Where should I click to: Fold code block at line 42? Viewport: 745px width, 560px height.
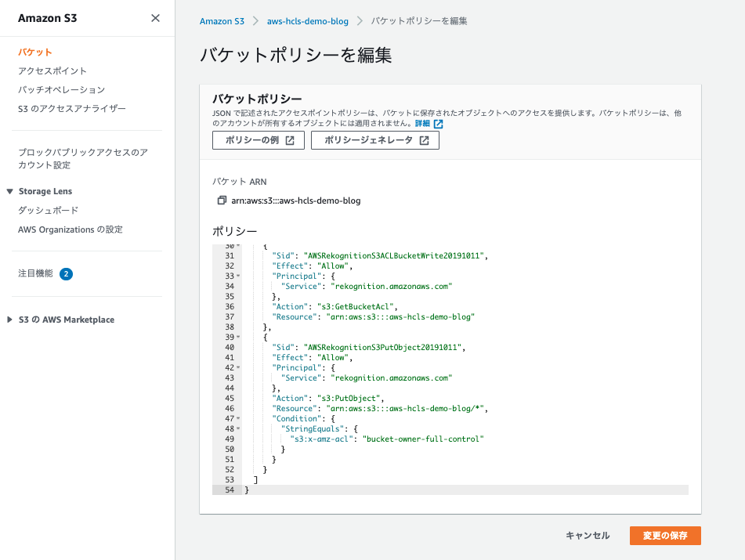[238, 367]
